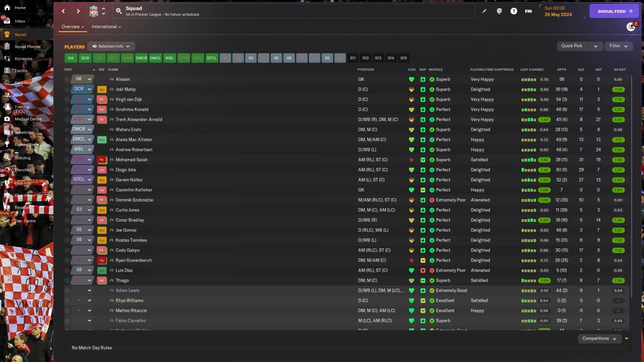Switch to the Overview tab
The width and height of the screenshot is (644, 362).
72,27
